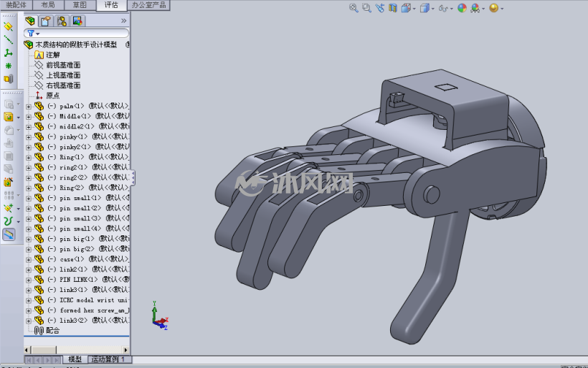
Task: Switch to FeatureManager design tree tab
Action: pyautogui.click(x=30, y=21)
